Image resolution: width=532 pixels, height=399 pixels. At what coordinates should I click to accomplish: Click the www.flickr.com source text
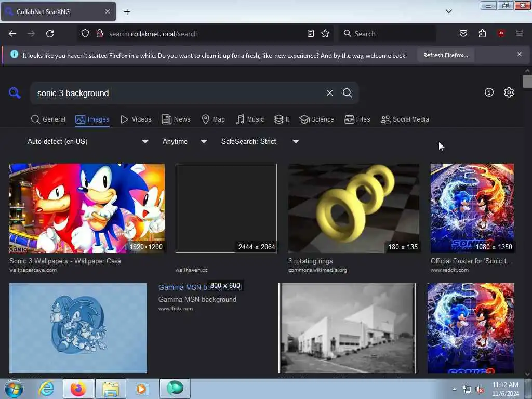tap(176, 309)
